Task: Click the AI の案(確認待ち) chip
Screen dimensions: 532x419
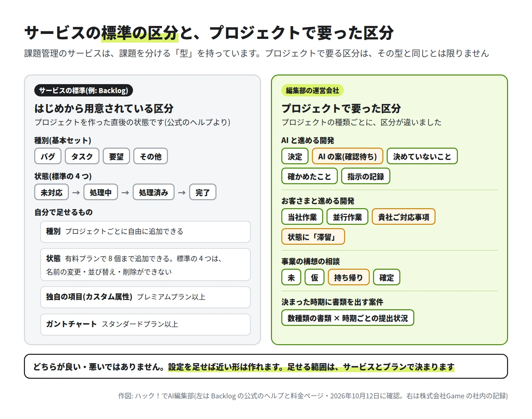Action: [347, 156]
